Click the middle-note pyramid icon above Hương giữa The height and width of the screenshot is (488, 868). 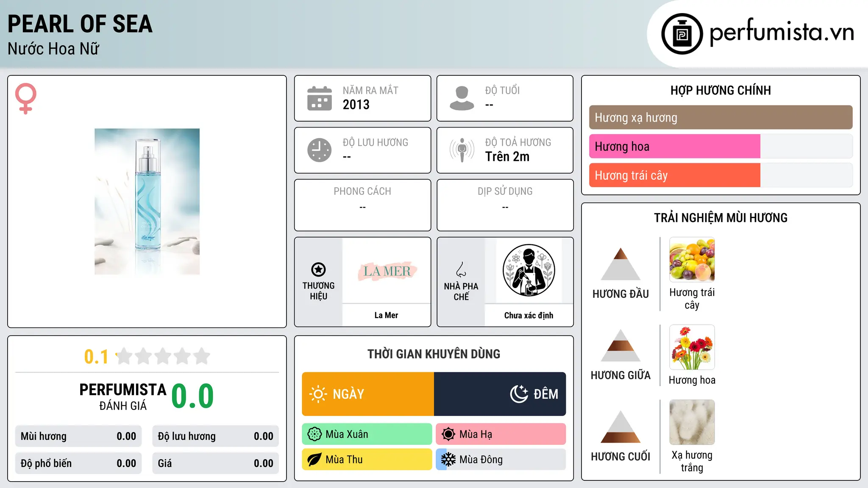620,345
